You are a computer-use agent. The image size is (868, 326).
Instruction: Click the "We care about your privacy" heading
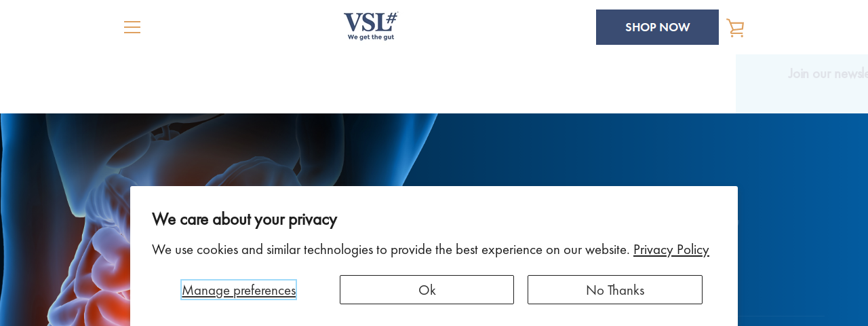click(x=244, y=219)
